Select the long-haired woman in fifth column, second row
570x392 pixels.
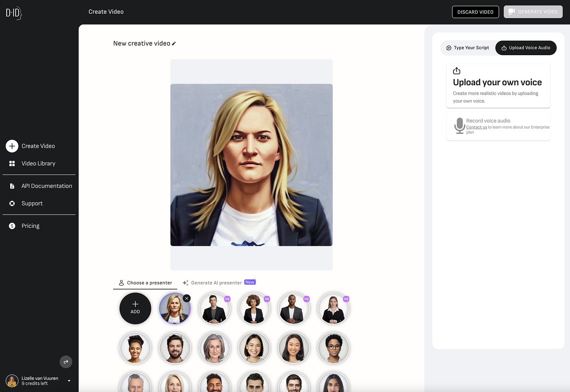coord(294,348)
